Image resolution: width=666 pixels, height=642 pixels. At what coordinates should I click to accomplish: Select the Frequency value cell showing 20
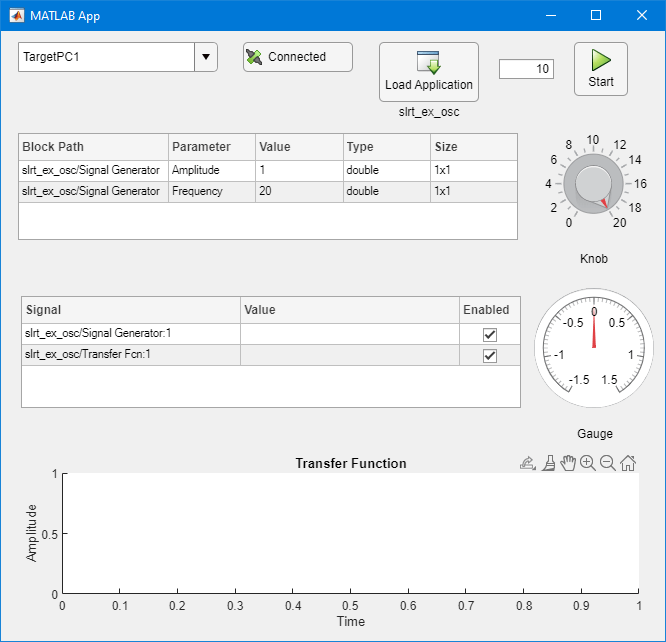[x=299, y=191]
